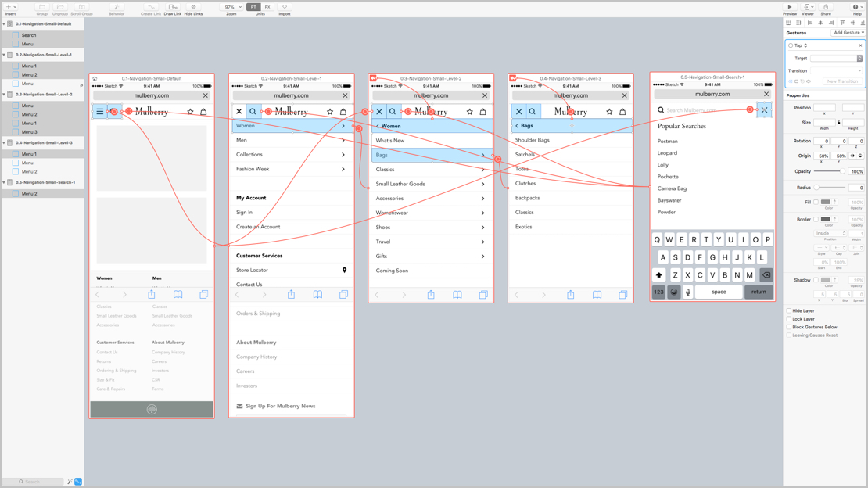868x488 pixels.
Task: Click the Opacity slider
Action: tap(829, 171)
